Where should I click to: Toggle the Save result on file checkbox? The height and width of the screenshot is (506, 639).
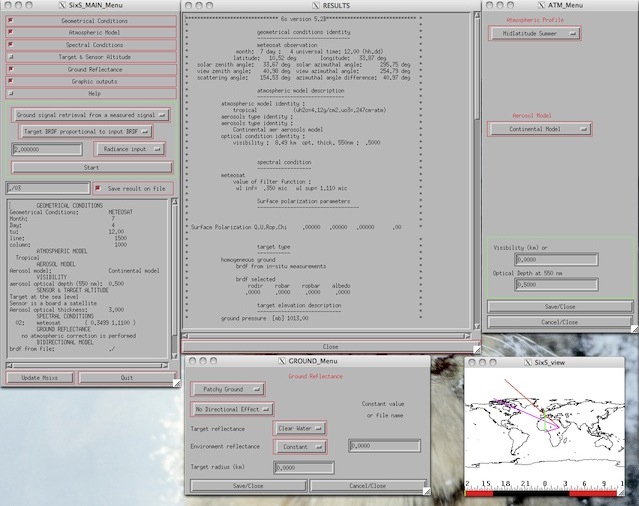98,188
